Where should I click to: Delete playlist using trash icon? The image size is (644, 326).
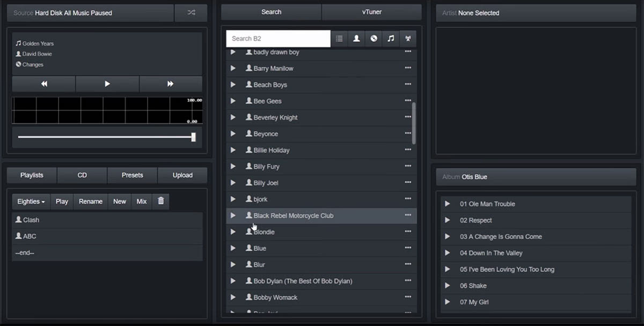(161, 202)
